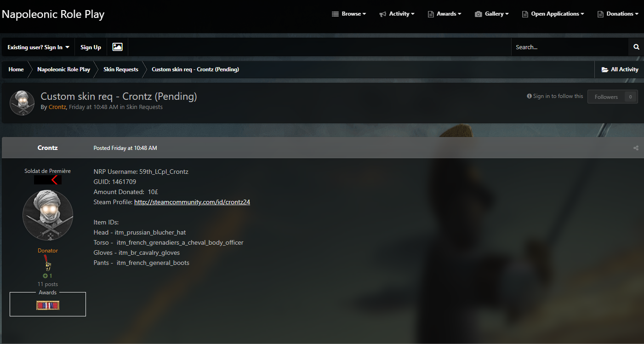
Task: Click the Soldat de Première rank title
Action: [x=48, y=171]
